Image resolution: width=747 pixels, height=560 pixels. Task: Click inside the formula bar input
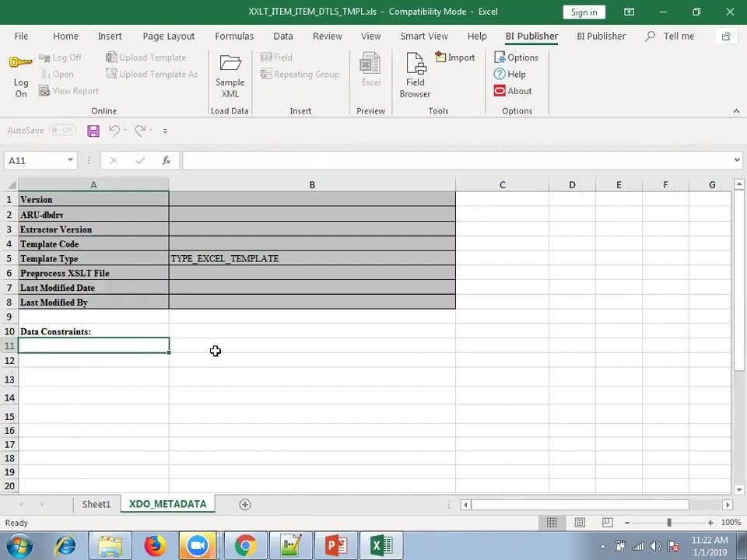[x=457, y=160]
